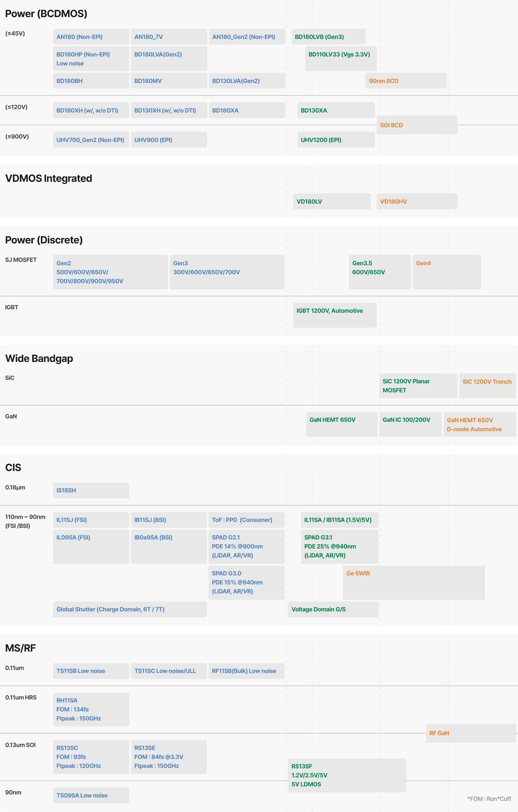Select TS09SA Low noise entry
This screenshot has width=518, height=812.
[91, 795]
